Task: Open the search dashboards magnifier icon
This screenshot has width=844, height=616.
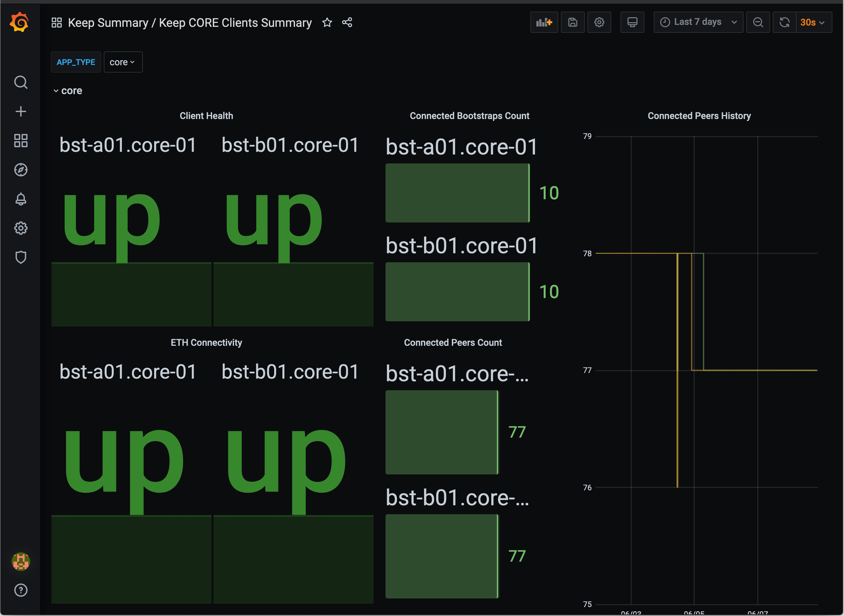Action: [x=21, y=82]
